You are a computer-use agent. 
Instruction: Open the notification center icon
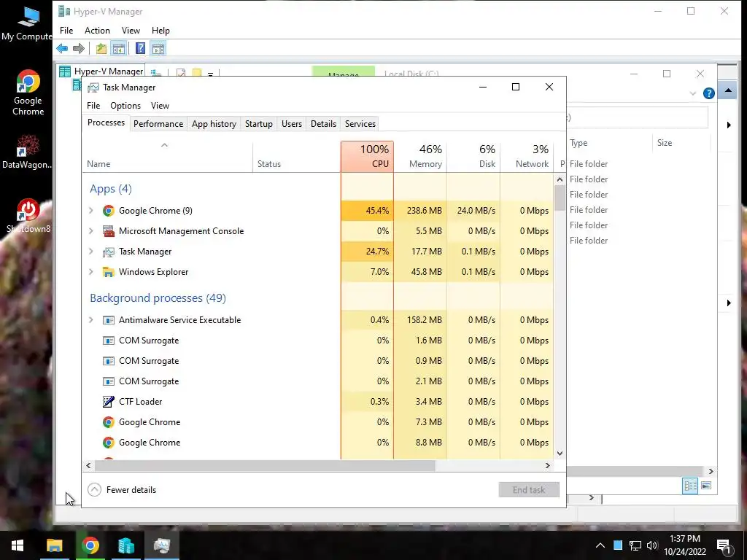pos(724,546)
